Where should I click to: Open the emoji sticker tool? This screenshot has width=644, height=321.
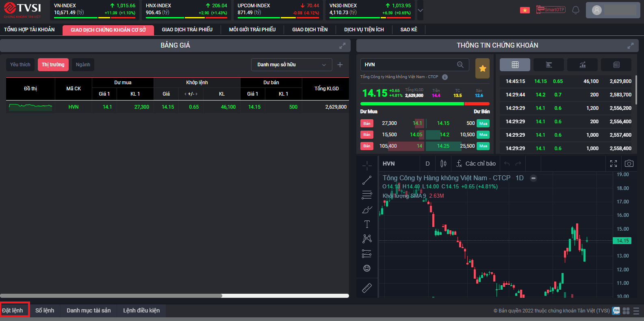pyautogui.click(x=366, y=268)
